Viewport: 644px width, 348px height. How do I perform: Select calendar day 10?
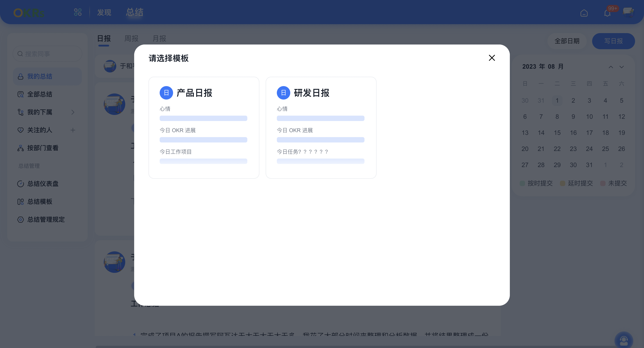(x=589, y=117)
